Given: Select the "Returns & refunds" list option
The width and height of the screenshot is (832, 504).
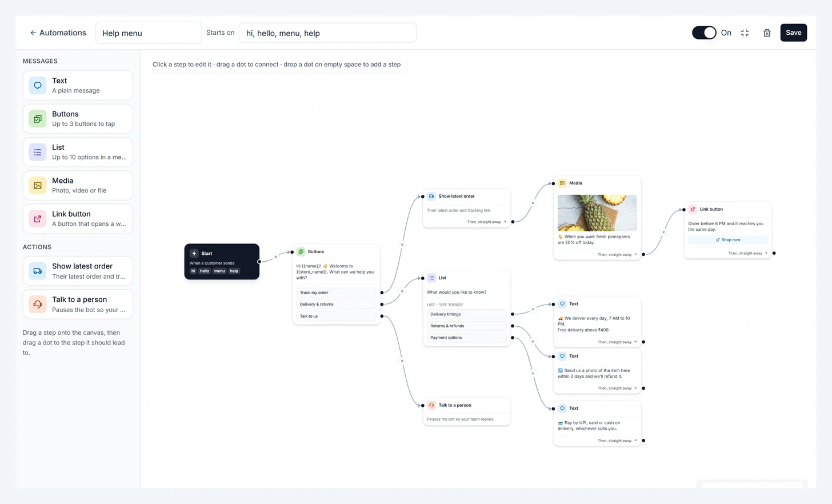Looking at the screenshot, I should (467, 326).
